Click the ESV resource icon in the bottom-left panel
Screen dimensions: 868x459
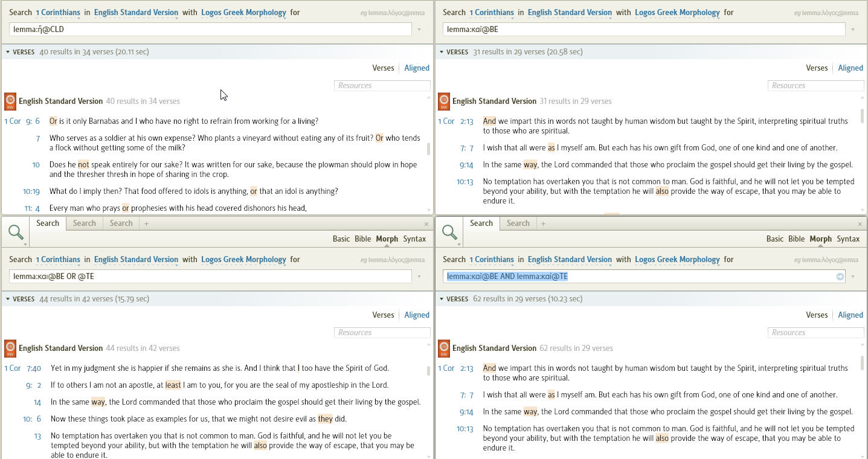click(x=10, y=348)
